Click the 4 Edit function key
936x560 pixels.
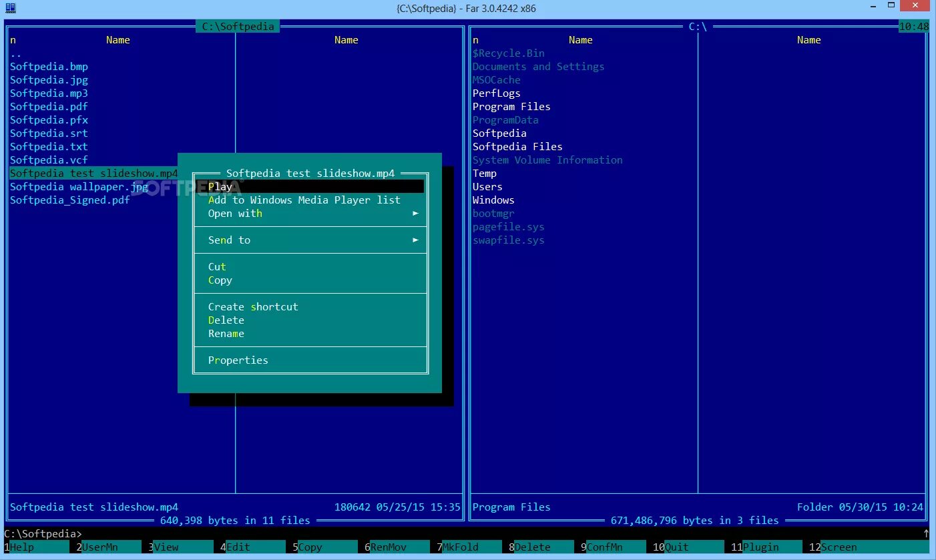pyautogui.click(x=253, y=547)
